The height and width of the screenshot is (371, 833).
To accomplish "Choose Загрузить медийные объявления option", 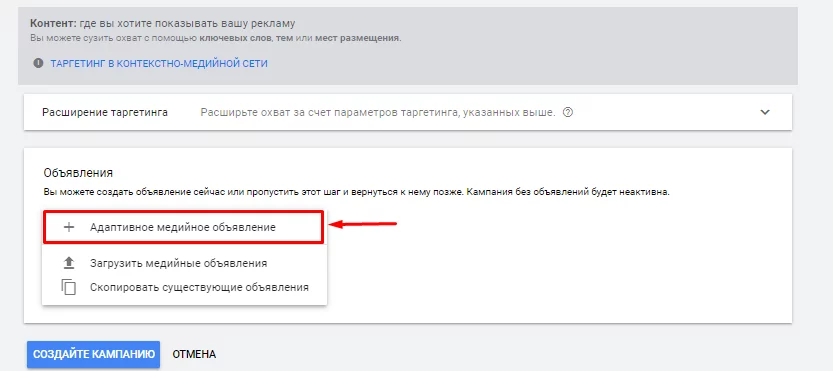I will tap(178, 263).
